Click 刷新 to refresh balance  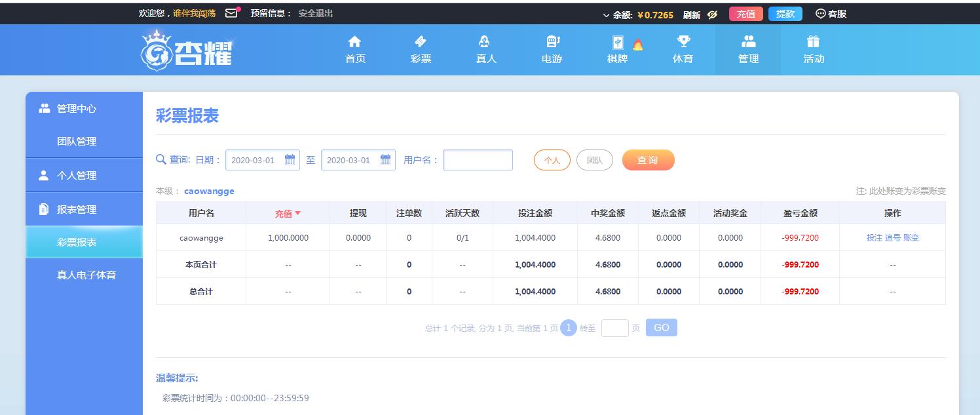click(x=691, y=14)
